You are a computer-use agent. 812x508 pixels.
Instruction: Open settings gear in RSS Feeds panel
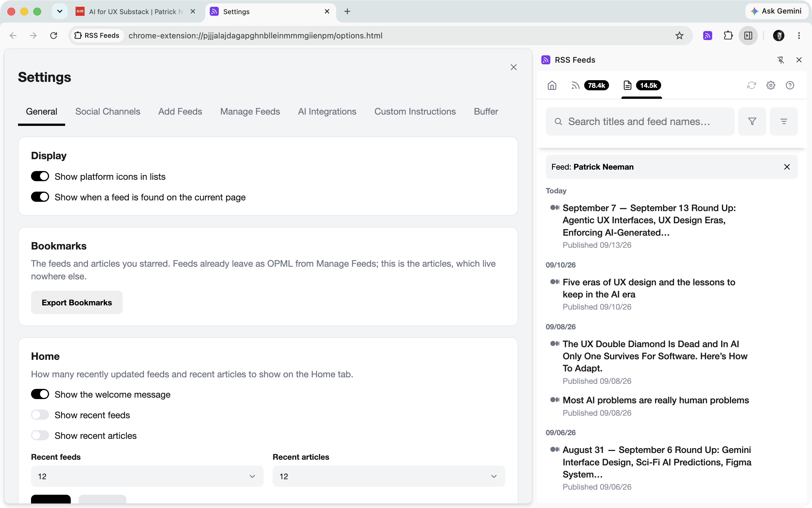point(771,85)
